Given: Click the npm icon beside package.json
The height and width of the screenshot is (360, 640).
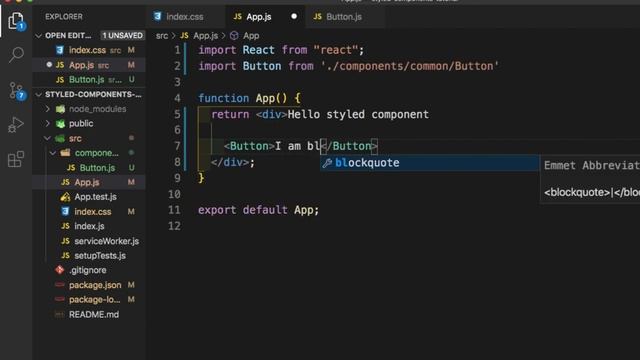Looking at the screenshot, I should 60,285.
